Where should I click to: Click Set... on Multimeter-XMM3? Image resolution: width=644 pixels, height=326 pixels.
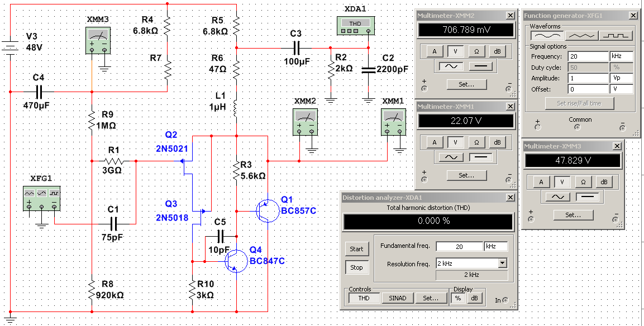point(574,215)
